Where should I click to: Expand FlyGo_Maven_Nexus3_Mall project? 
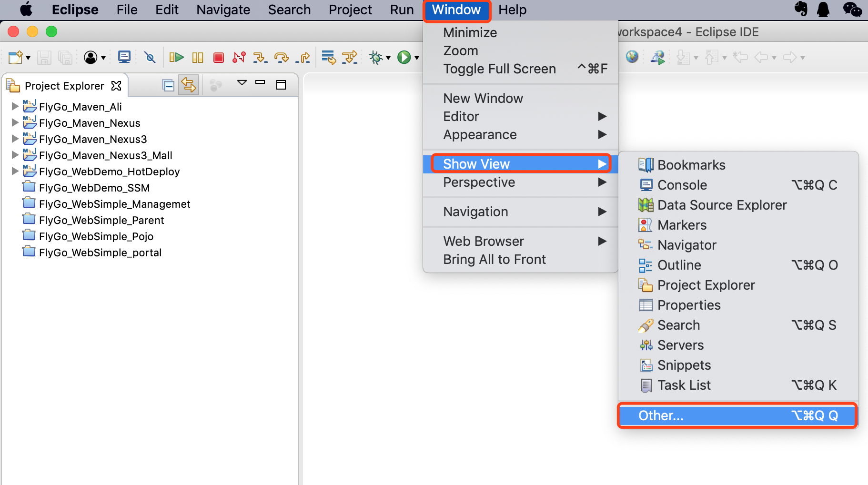point(15,155)
